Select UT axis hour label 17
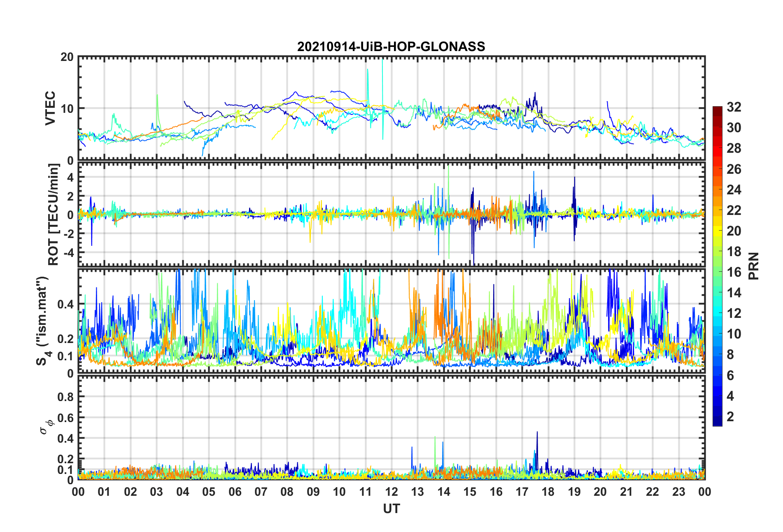This screenshot has width=783, height=532. coord(522,492)
